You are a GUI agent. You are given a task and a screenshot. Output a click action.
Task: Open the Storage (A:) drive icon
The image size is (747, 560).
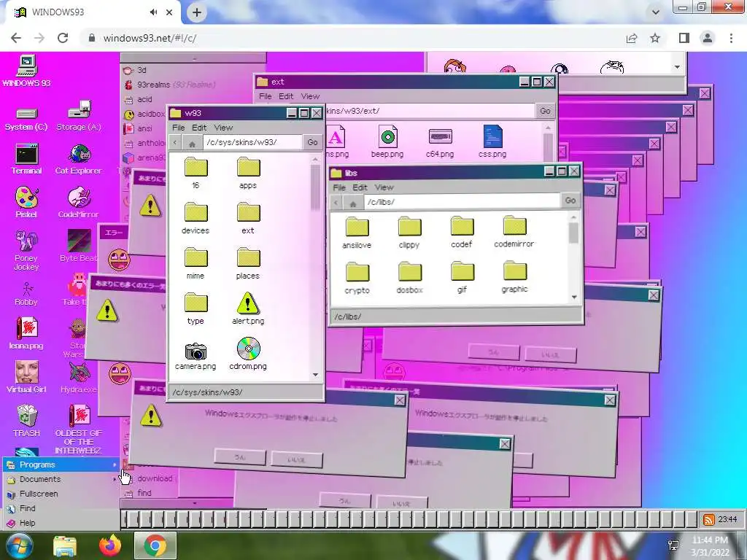79,116
